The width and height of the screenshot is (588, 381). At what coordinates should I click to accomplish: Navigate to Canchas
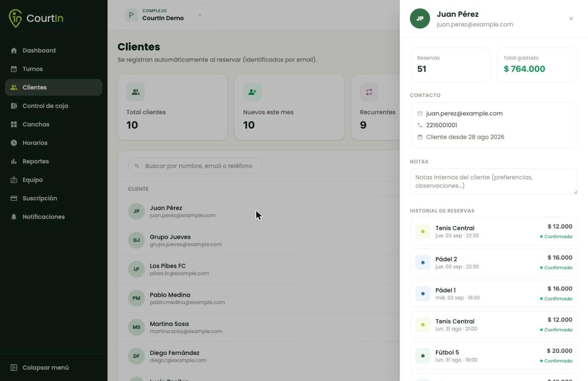[54, 124]
